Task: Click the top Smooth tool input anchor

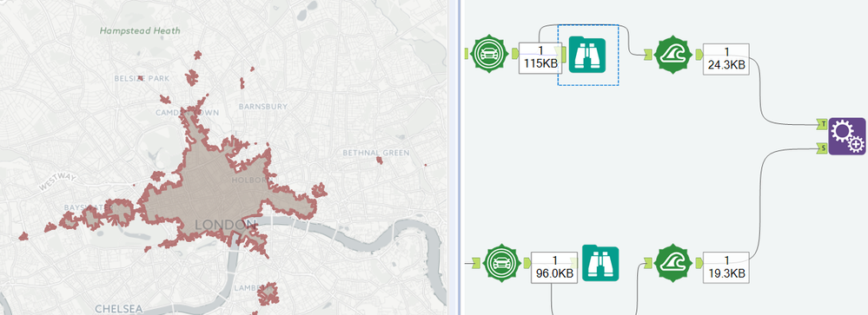Action: tap(648, 54)
